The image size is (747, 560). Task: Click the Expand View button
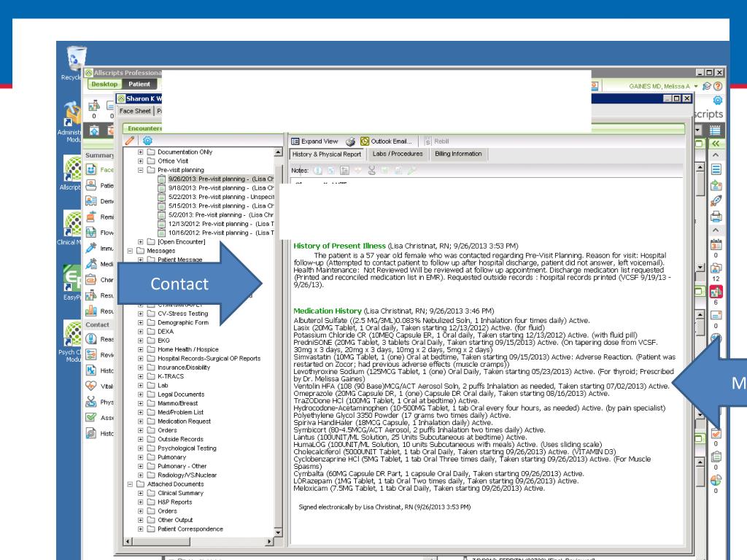coord(314,141)
